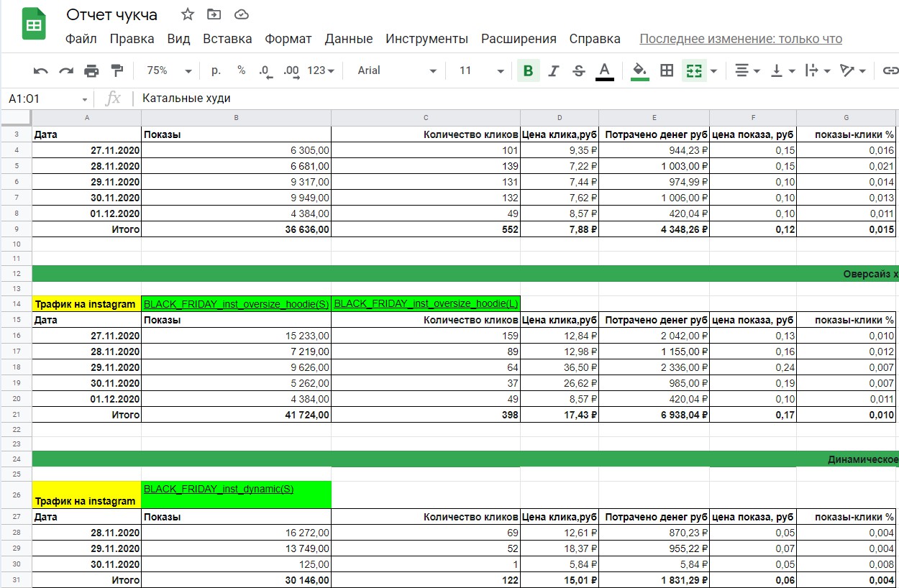
Task: Toggle bold formatting button
Action: pos(529,70)
